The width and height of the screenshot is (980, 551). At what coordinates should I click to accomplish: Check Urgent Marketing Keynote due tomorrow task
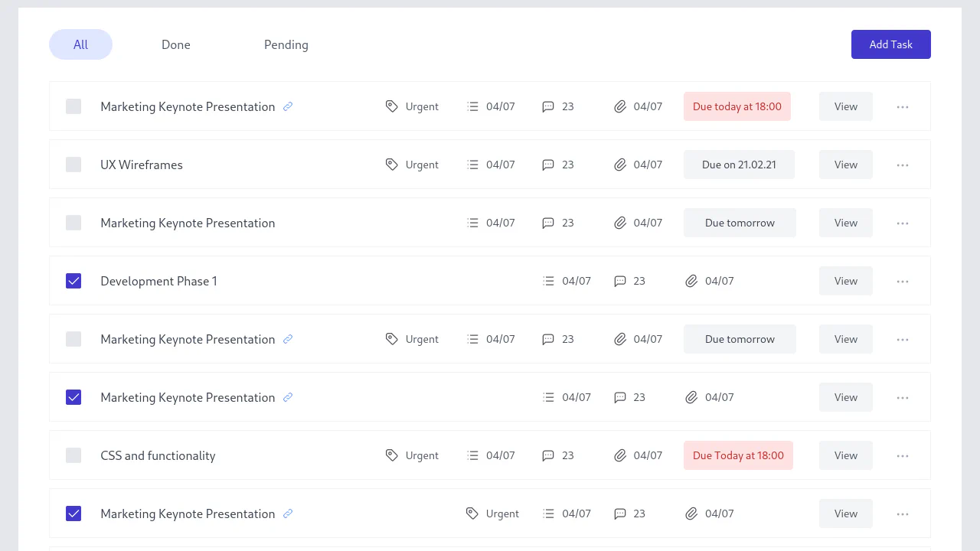[x=73, y=339]
